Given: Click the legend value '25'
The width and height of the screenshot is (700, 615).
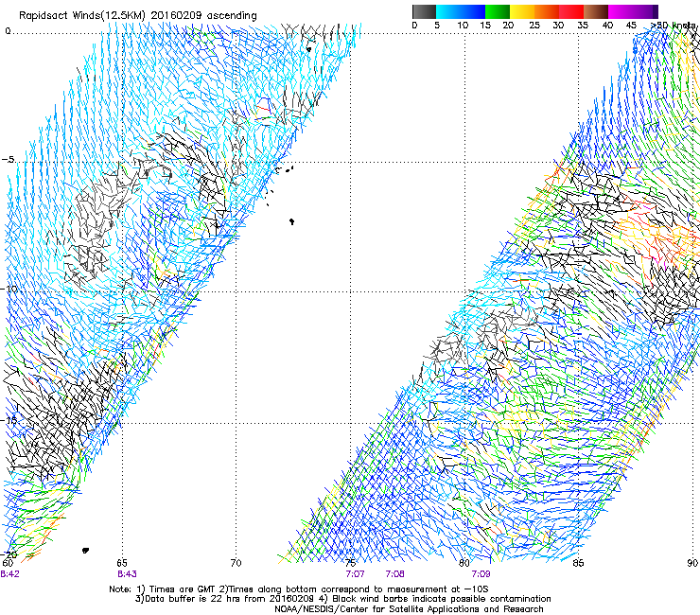Looking at the screenshot, I should (x=534, y=26).
